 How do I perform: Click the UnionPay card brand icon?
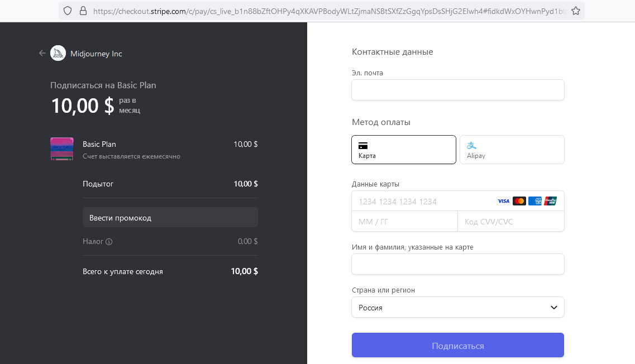tap(550, 201)
